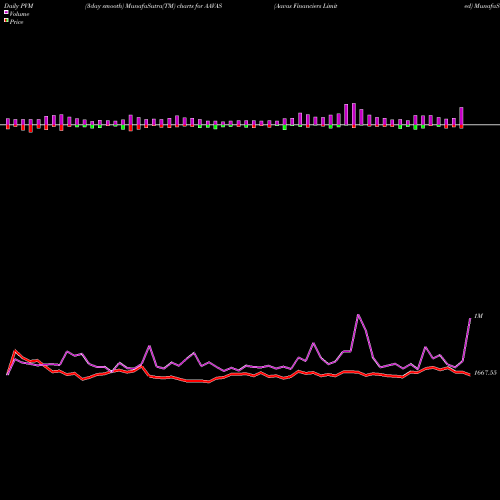Click the highest peak of magenta volume line
Viewport: 500px width, 500px height.
point(358,315)
